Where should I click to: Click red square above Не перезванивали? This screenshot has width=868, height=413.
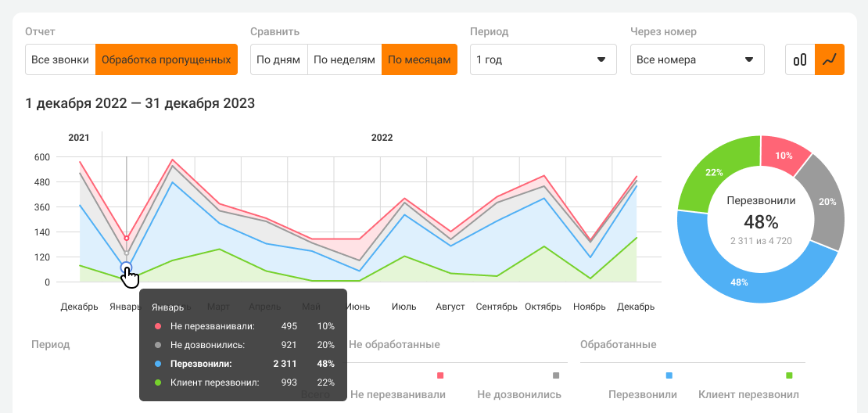pos(440,376)
